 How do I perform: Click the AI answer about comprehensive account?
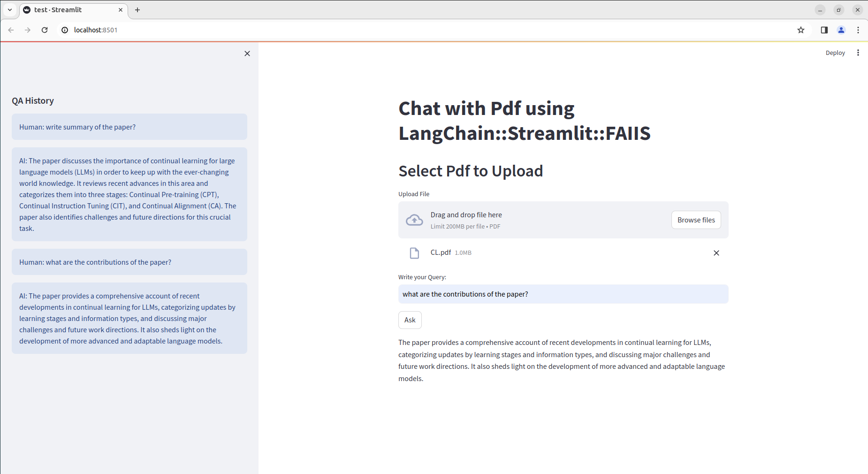[129, 318]
